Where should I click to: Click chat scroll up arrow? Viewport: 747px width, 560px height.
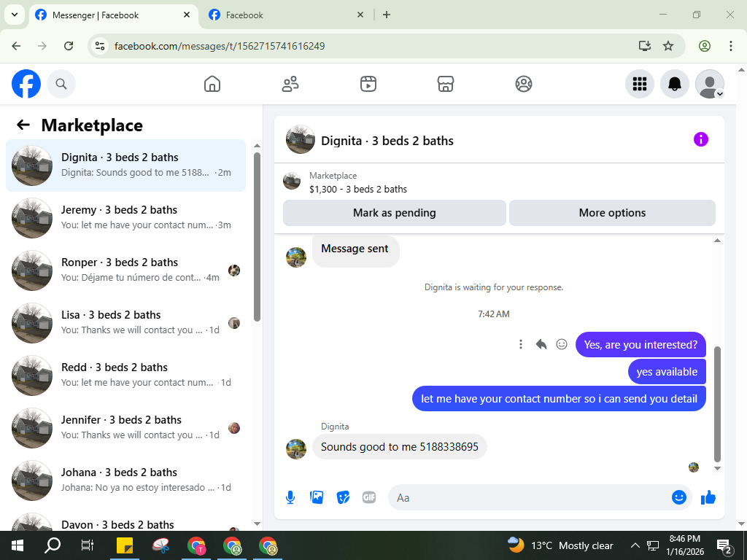pyautogui.click(x=718, y=241)
